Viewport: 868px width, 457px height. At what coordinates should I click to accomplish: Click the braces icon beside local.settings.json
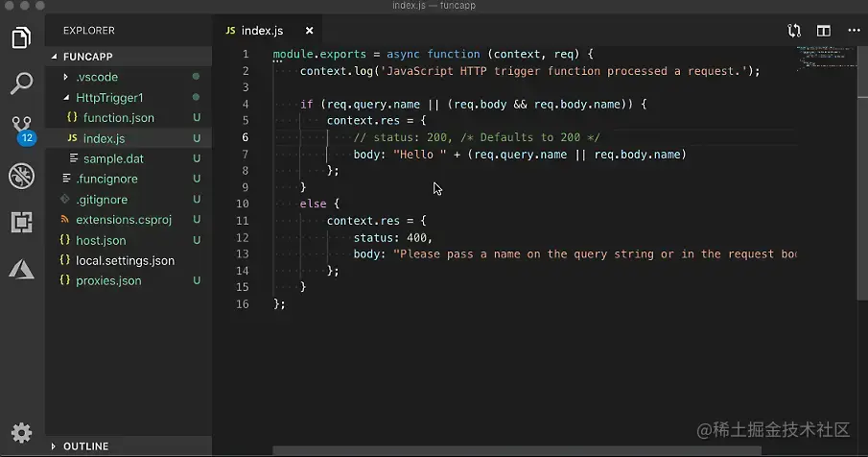[65, 260]
